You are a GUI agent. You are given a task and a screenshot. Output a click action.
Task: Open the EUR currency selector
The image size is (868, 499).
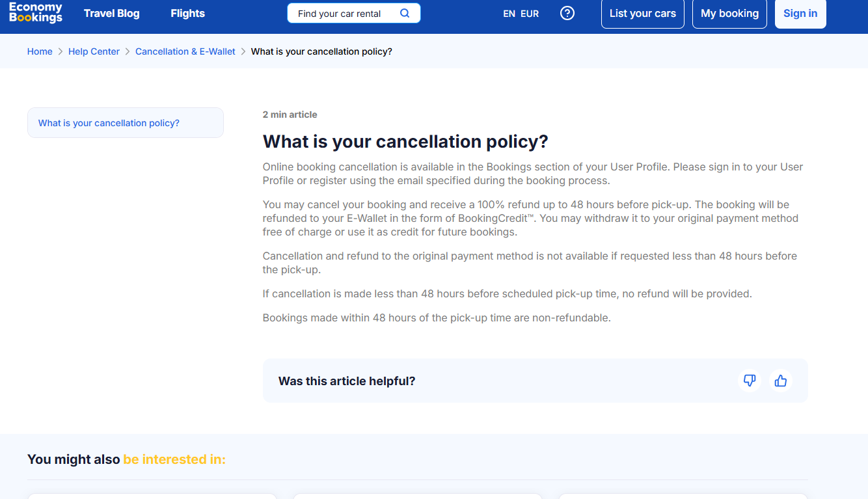530,14
